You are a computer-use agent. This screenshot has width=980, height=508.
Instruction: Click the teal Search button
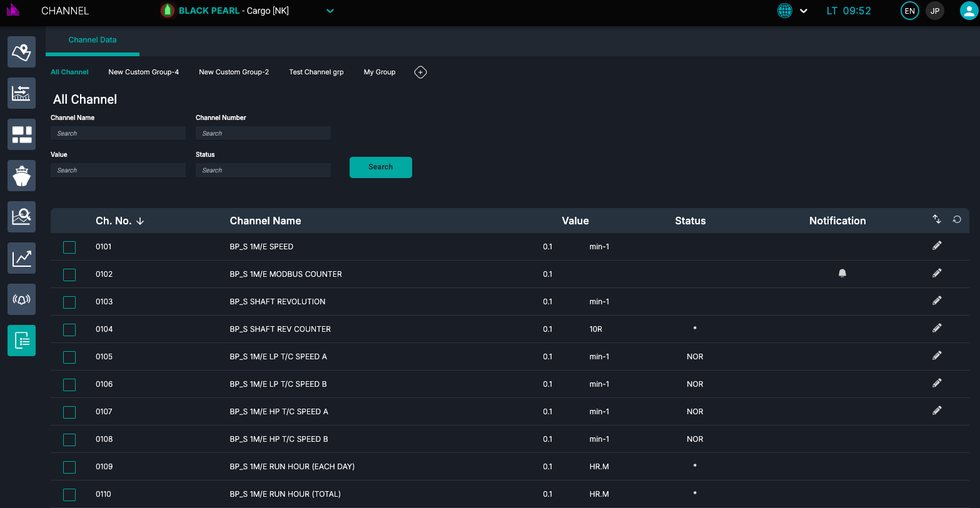[381, 167]
